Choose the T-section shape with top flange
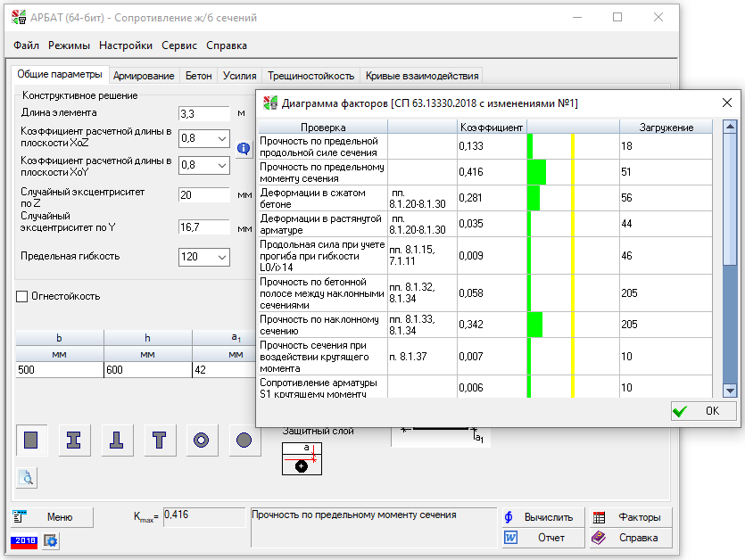This screenshot has height=560, width=745. pos(159,440)
